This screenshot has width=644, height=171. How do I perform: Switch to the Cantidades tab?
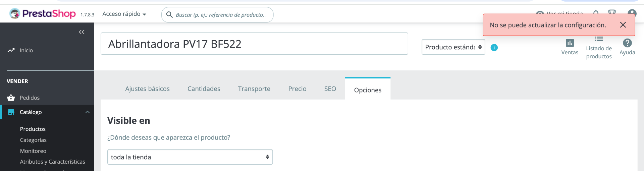pos(204,89)
